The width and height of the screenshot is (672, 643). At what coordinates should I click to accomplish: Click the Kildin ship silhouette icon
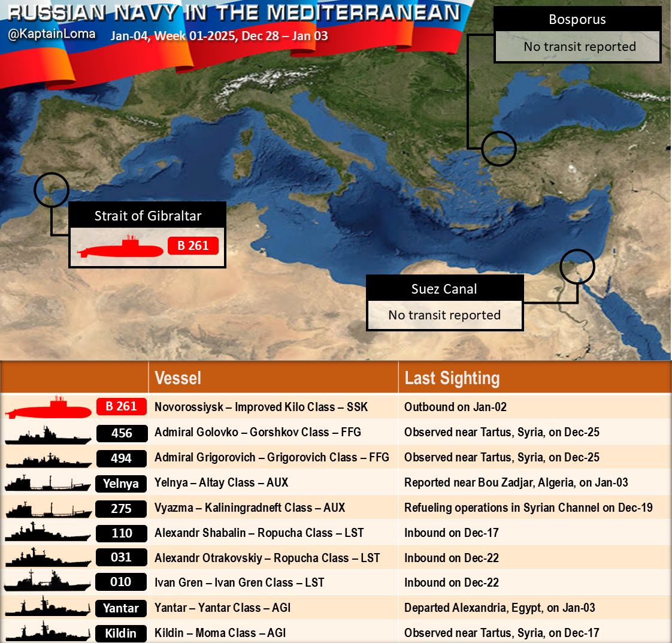[x=48, y=633]
